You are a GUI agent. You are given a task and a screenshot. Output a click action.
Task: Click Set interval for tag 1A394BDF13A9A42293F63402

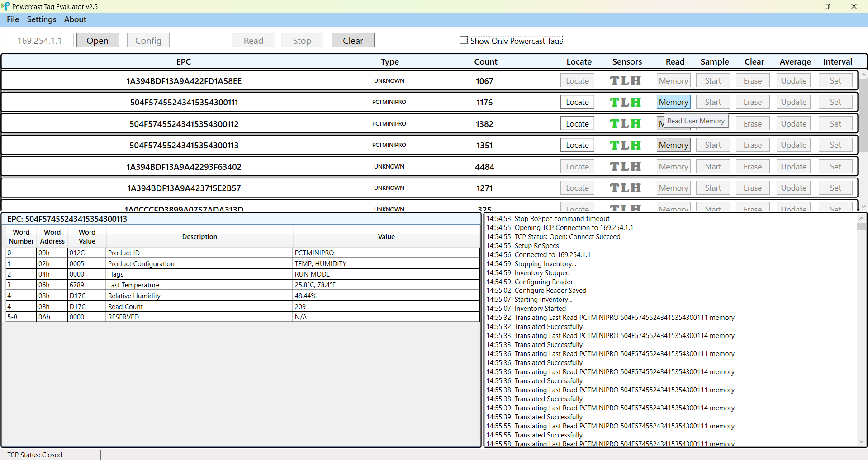click(835, 166)
